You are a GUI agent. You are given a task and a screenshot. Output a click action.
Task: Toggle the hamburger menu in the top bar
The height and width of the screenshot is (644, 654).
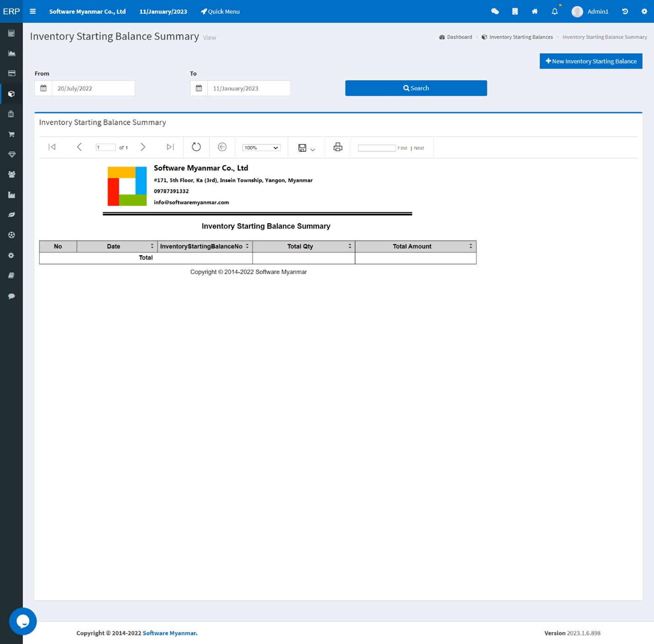tap(32, 11)
